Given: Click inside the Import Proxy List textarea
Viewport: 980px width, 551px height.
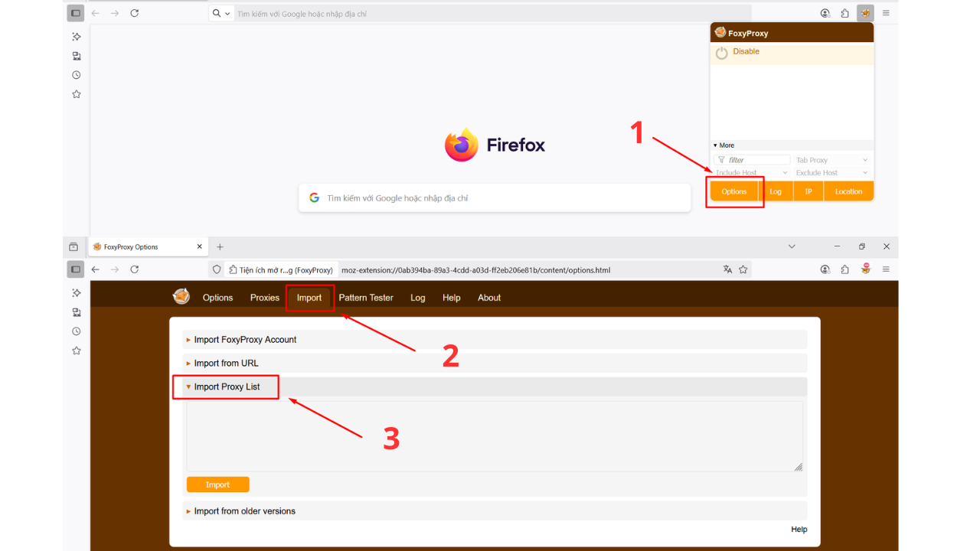Looking at the screenshot, I should (495, 436).
